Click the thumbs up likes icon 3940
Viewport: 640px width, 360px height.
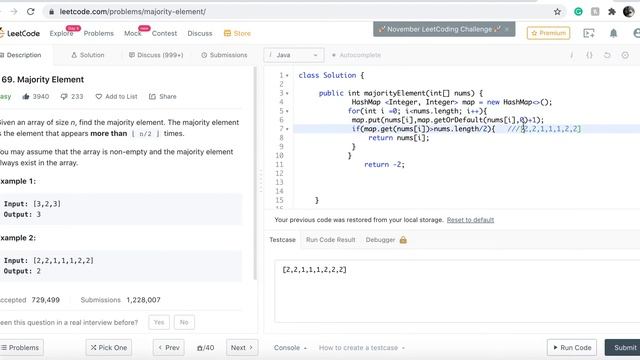26,97
